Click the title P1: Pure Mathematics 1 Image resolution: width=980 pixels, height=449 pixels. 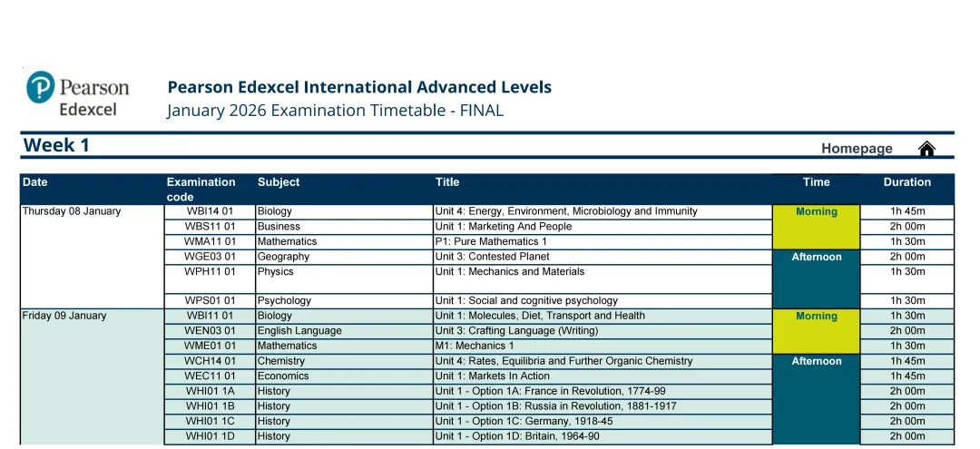click(x=491, y=241)
